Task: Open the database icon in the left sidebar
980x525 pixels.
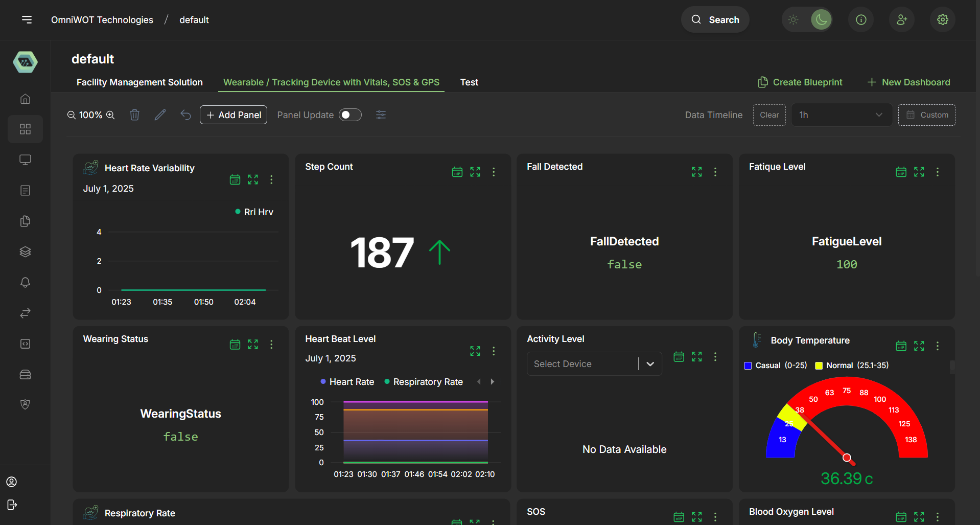Action: click(x=25, y=374)
